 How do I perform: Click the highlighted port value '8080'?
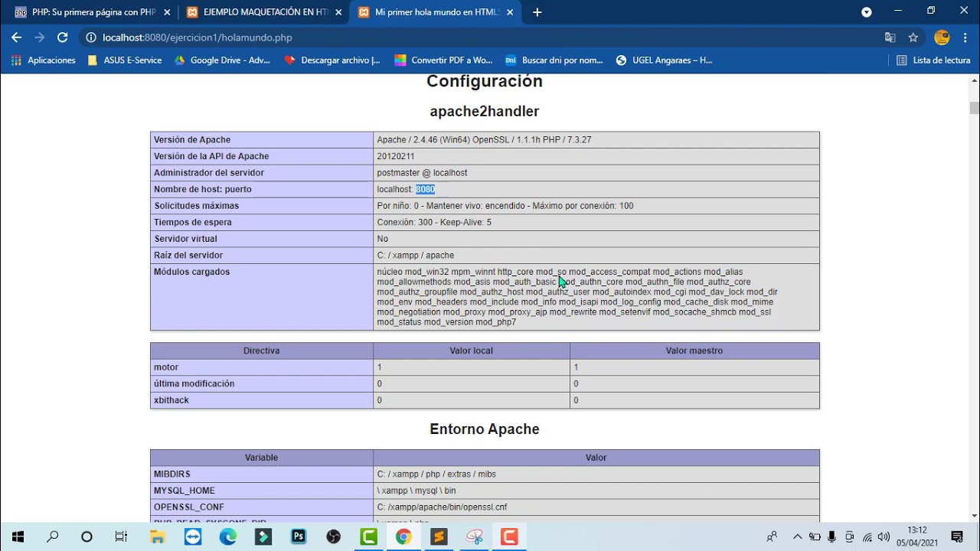pos(425,189)
